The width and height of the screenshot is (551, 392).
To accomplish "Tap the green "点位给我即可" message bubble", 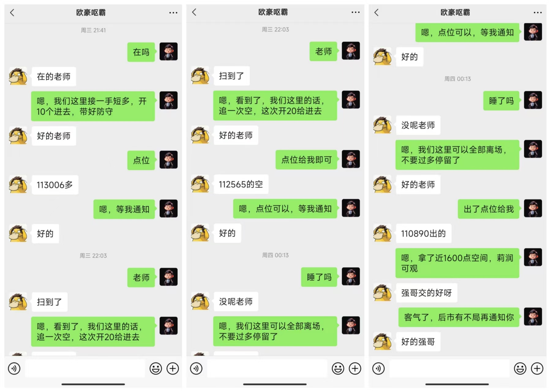I will (x=306, y=160).
